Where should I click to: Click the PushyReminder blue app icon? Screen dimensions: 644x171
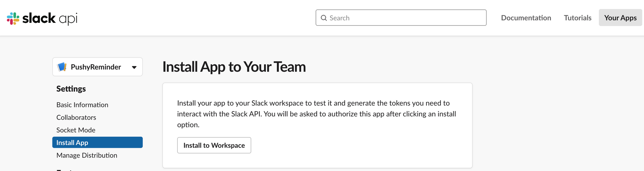coord(62,67)
